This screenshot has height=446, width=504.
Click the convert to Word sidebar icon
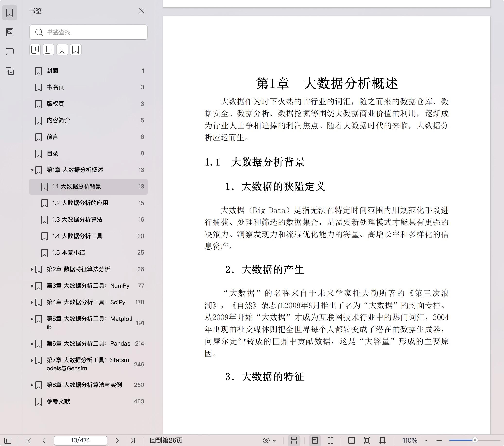pos(10,71)
